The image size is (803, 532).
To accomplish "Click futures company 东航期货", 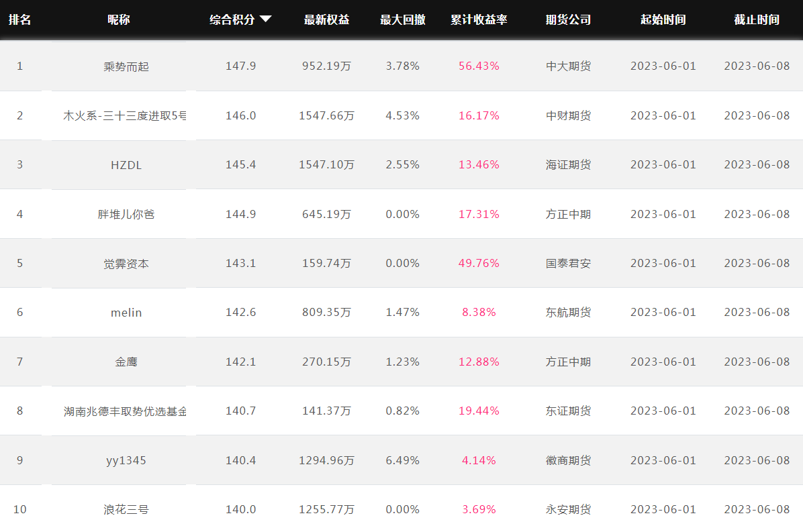I will [569, 312].
